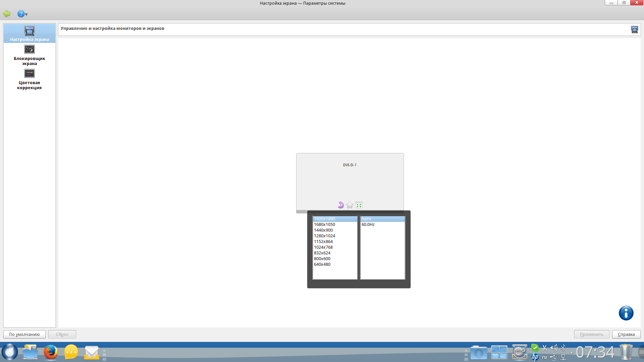644x362 pixels.
Task: Open Firefox from taskbar
Action: pos(51,352)
